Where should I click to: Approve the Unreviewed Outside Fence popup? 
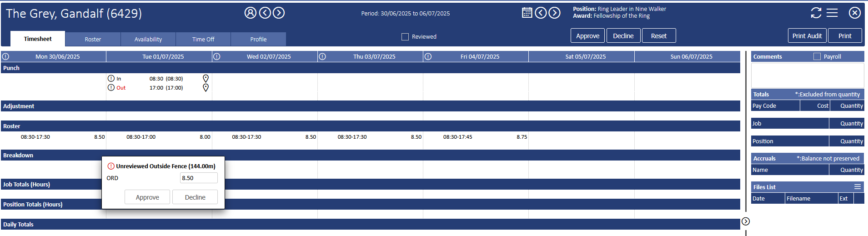tap(147, 197)
